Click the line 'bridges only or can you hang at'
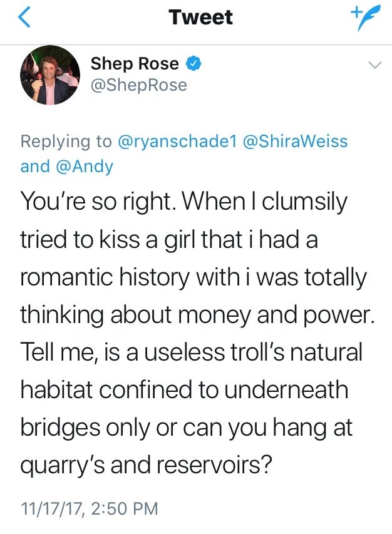The image size is (392, 534). (186, 427)
